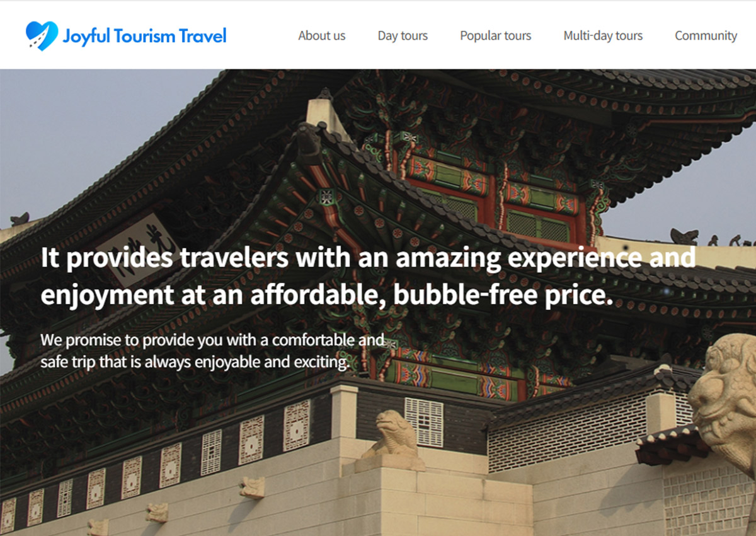This screenshot has height=536, width=756.
Task: Open the About us menu
Action: [x=322, y=36]
